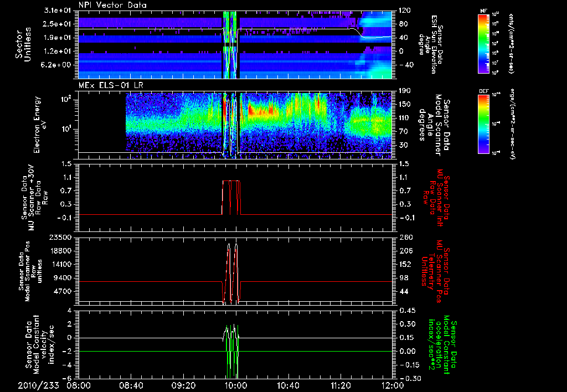Image resolution: width=567 pixels, height=392 pixels.
Task: Click the "260" telemetry tick value
Action: tap(405, 238)
